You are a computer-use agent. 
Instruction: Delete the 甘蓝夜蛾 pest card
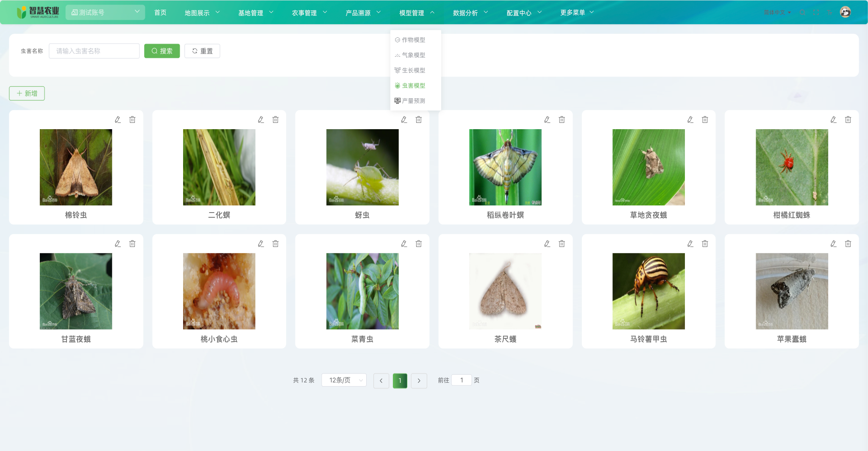tap(132, 244)
